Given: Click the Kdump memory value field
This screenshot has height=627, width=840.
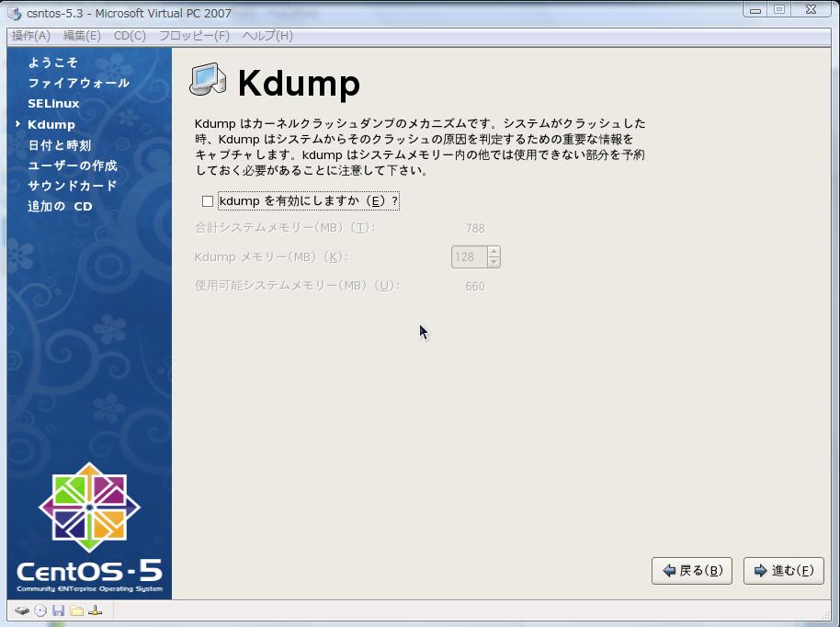Looking at the screenshot, I should click(469, 256).
